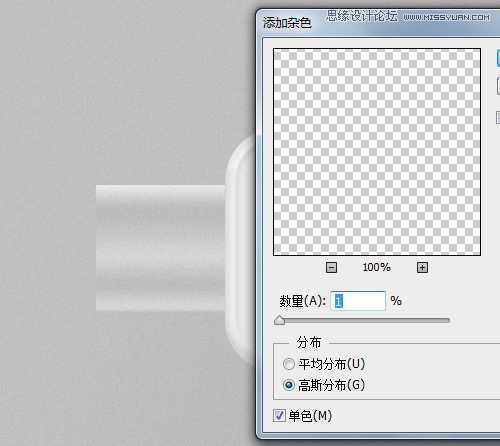Toggle the 单色(M) monochromatic checkbox
The height and width of the screenshot is (446, 500).
click(x=279, y=416)
